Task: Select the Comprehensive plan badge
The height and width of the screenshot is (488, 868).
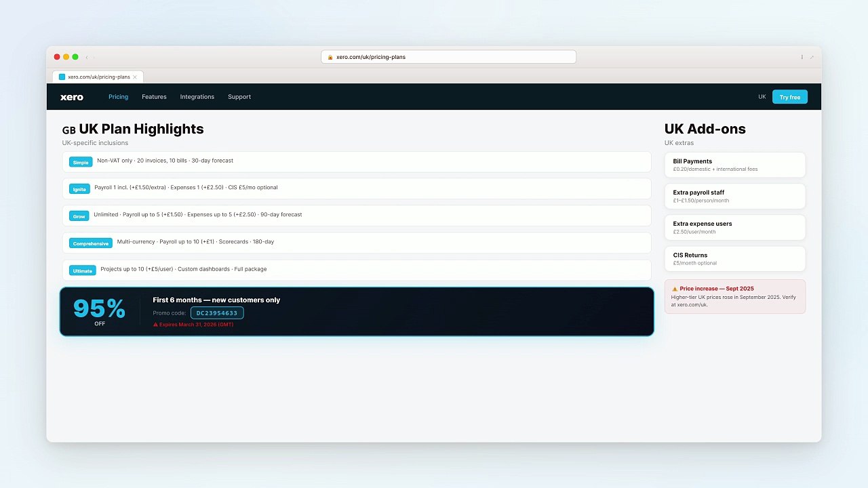Action: coord(91,243)
